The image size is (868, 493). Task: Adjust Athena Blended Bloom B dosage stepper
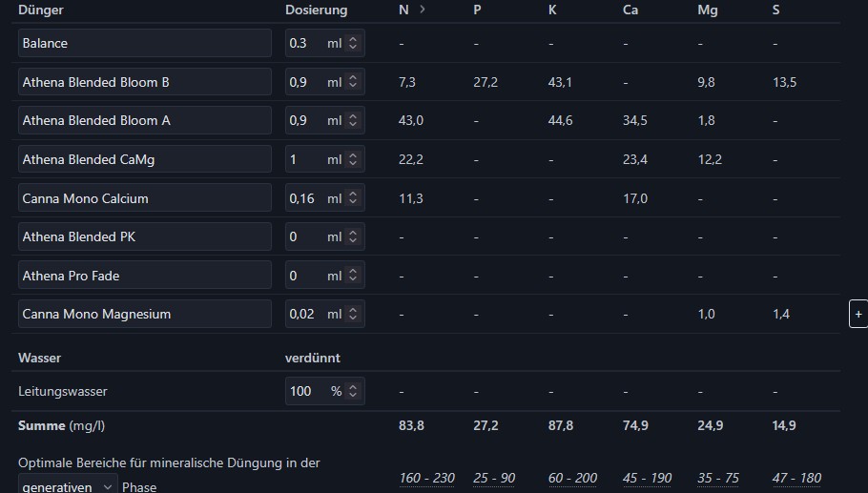[x=353, y=83]
